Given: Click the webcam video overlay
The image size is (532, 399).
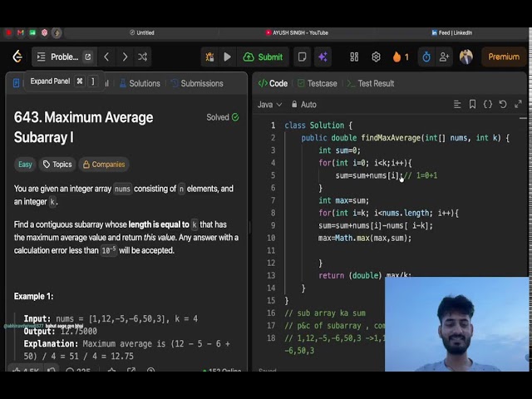Looking at the screenshot, I should (x=456, y=324).
